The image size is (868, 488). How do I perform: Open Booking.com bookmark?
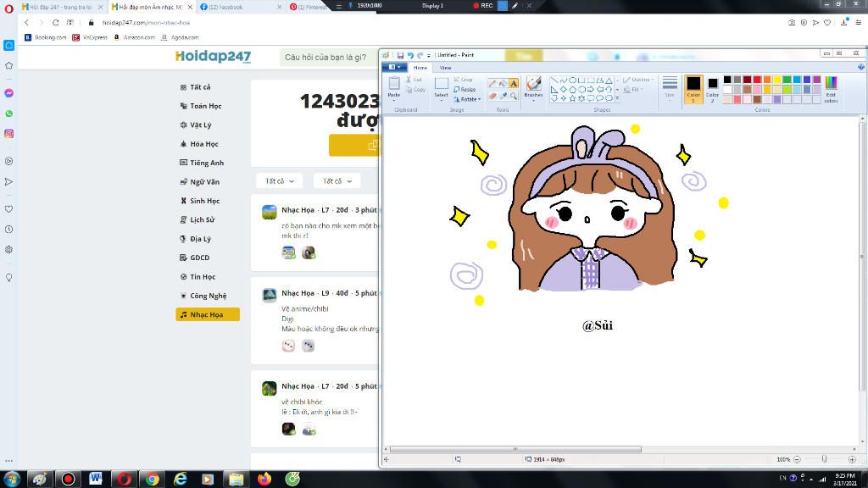(46, 37)
